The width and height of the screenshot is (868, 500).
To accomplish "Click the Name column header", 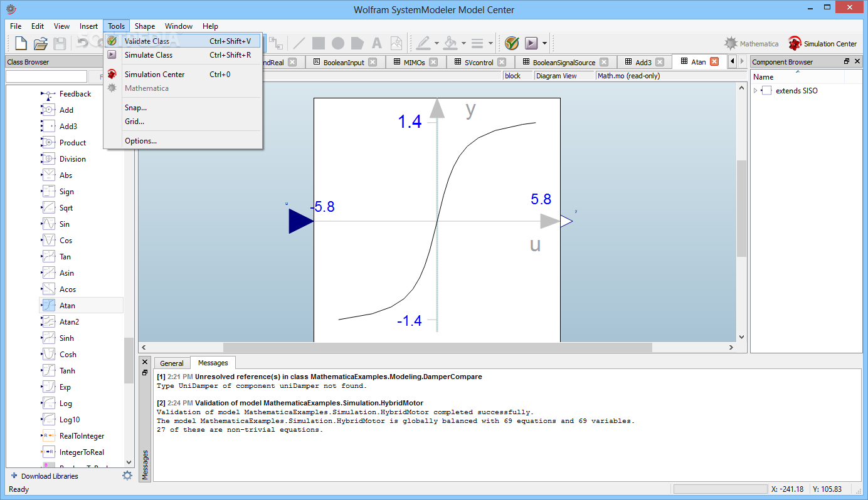I will [798, 76].
